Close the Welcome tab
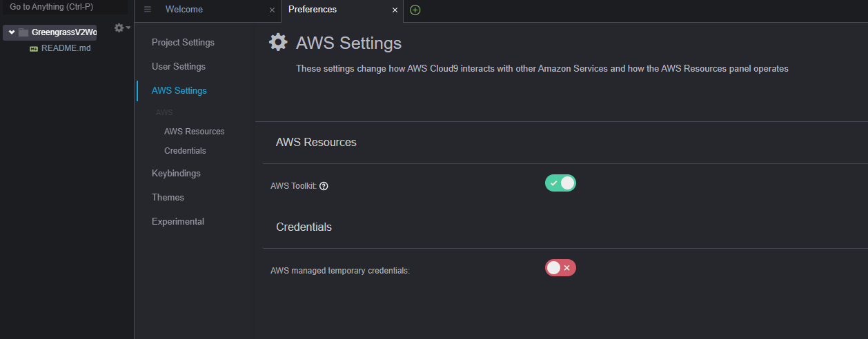 coord(272,10)
